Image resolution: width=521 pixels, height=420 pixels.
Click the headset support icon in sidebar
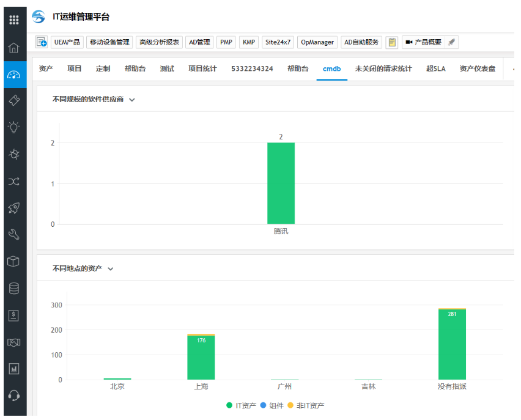click(x=13, y=396)
